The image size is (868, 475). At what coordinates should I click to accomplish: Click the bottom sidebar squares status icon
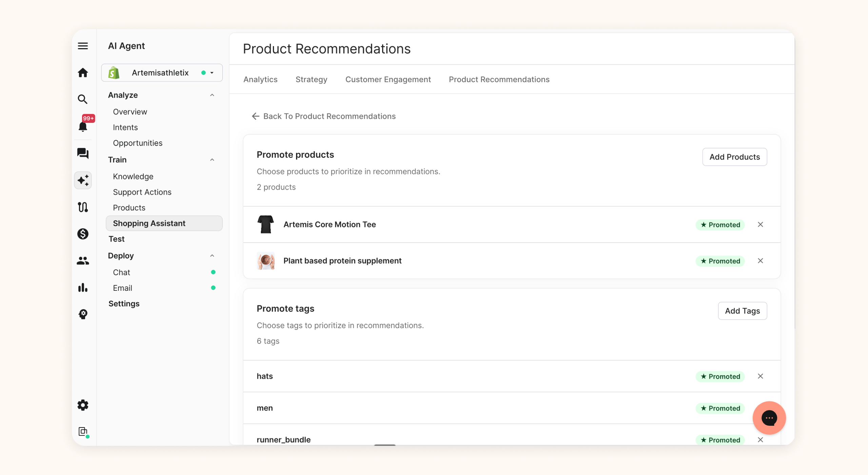coord(83,432)
